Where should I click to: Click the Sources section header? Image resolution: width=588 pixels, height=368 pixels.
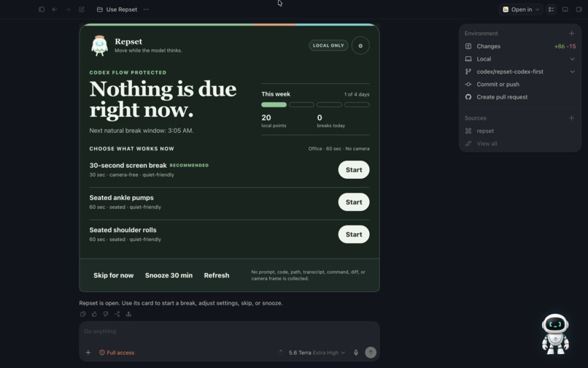(475, 118)
